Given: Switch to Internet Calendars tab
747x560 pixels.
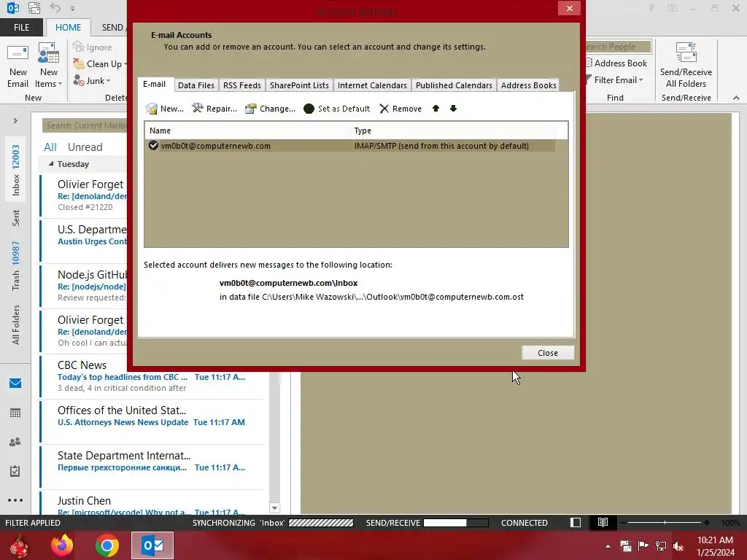Looking at the screenshot, I should pos(372,85).
